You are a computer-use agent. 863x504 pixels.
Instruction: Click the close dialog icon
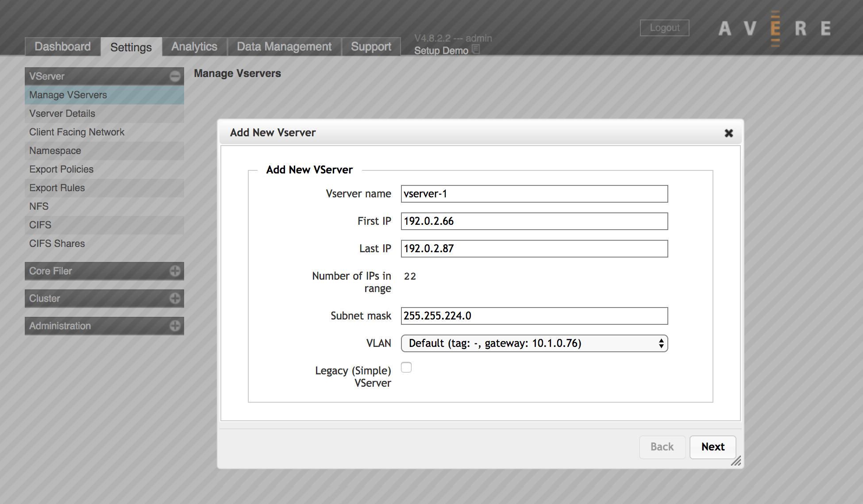(x=729, y=134)
